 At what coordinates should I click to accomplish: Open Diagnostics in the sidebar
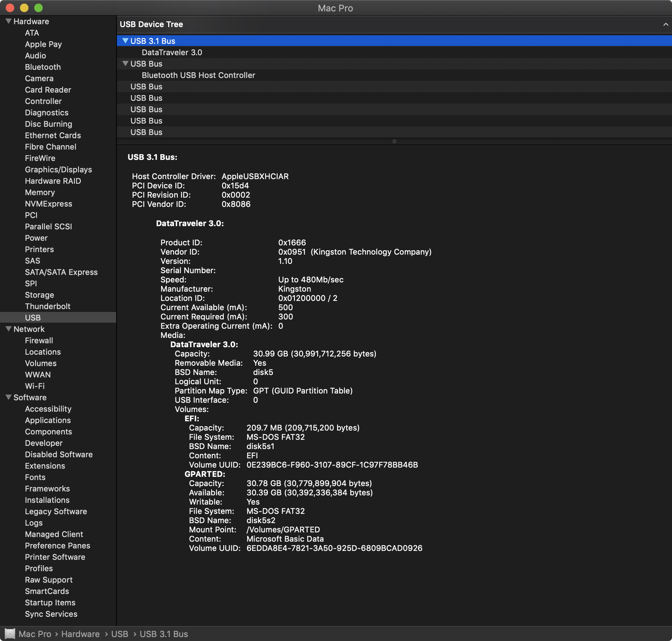pyautogui.click(x=47, y=113)
